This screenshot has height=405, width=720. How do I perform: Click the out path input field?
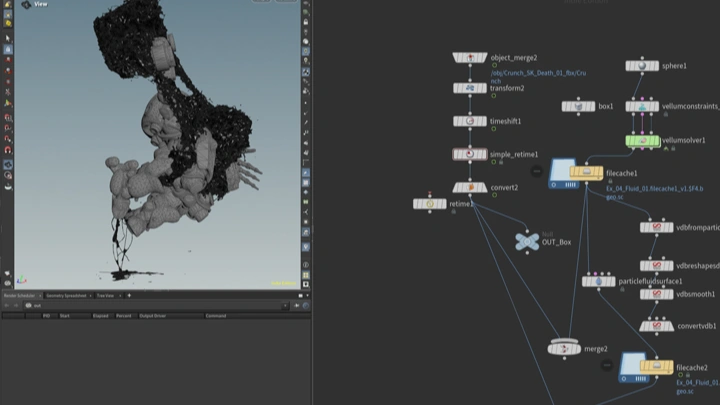click(156, 305)
